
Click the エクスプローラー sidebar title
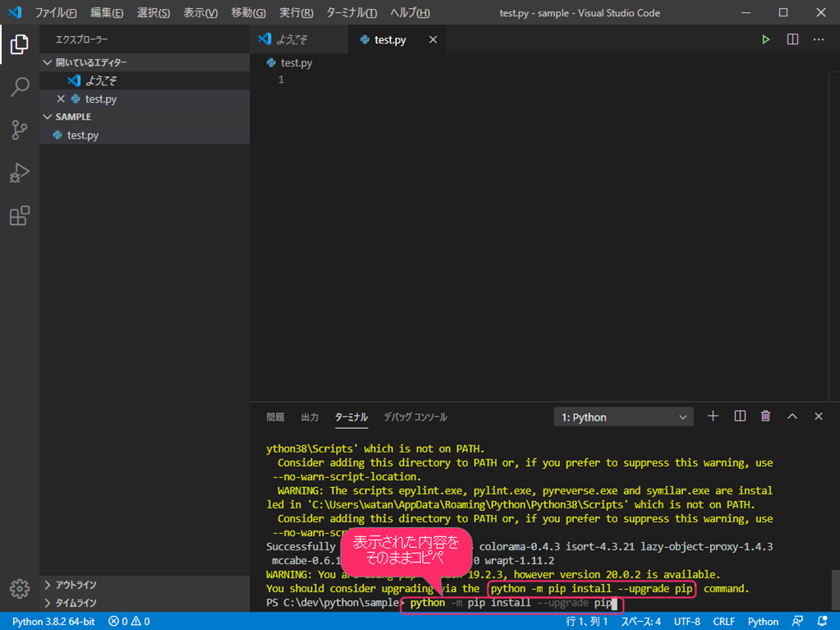[81, 39]
